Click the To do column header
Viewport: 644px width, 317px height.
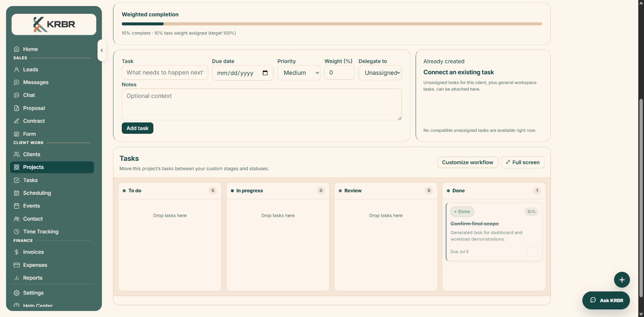(170, 191)
